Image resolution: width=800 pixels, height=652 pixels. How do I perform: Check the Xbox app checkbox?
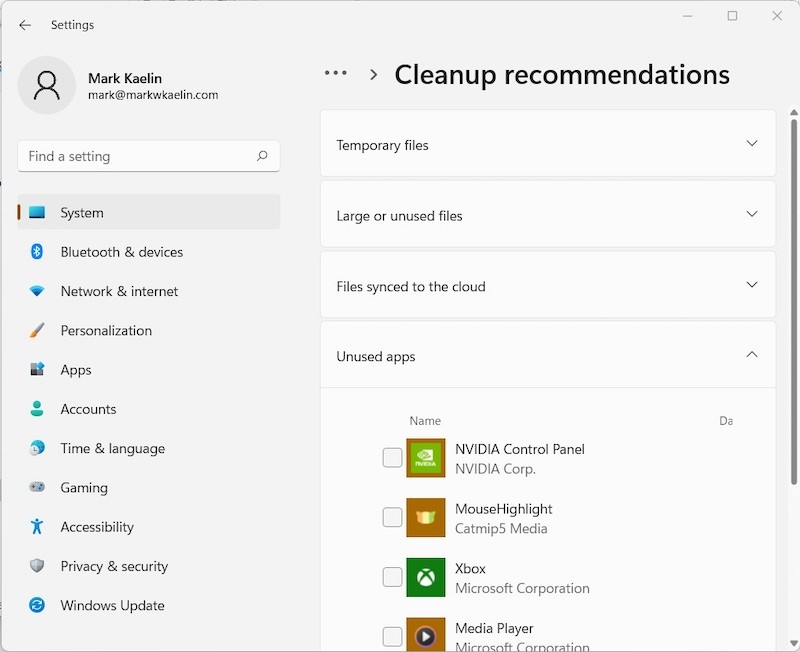[x=391, y=578]
